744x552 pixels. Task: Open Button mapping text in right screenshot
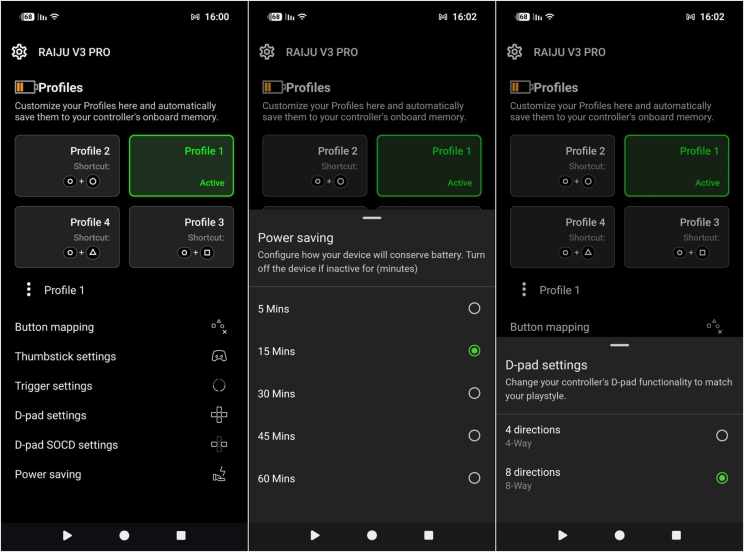coord(549,327)
